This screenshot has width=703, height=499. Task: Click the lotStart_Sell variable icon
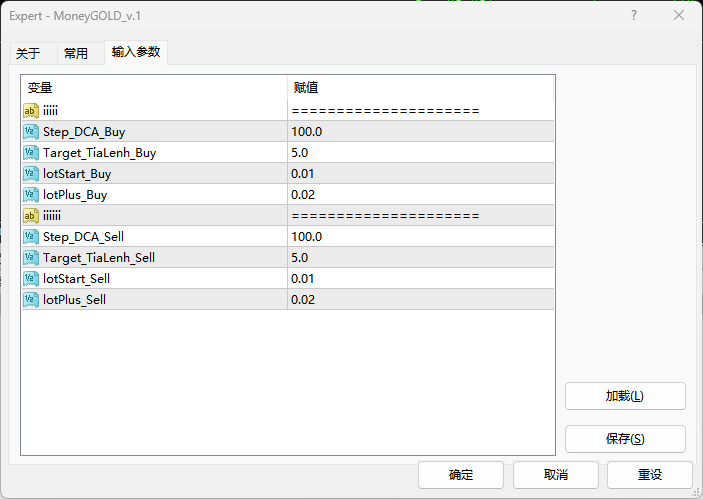tap(31, 279)
